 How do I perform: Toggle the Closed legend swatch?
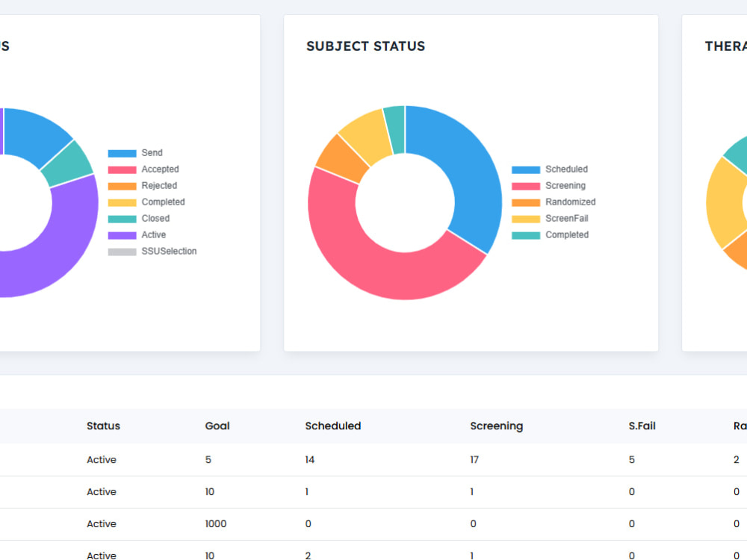(x=122, y=219)
